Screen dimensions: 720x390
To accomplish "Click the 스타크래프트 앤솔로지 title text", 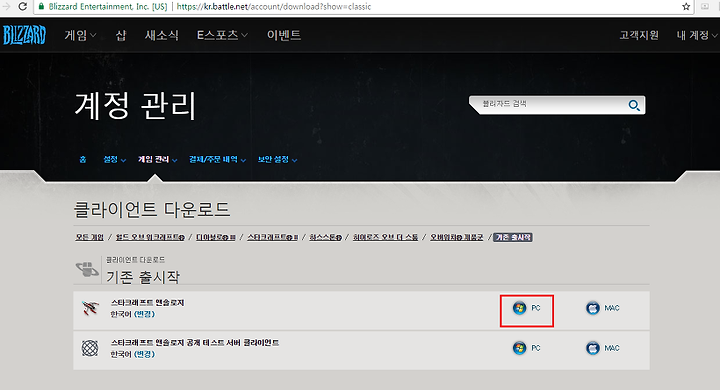I will [147, 302].
